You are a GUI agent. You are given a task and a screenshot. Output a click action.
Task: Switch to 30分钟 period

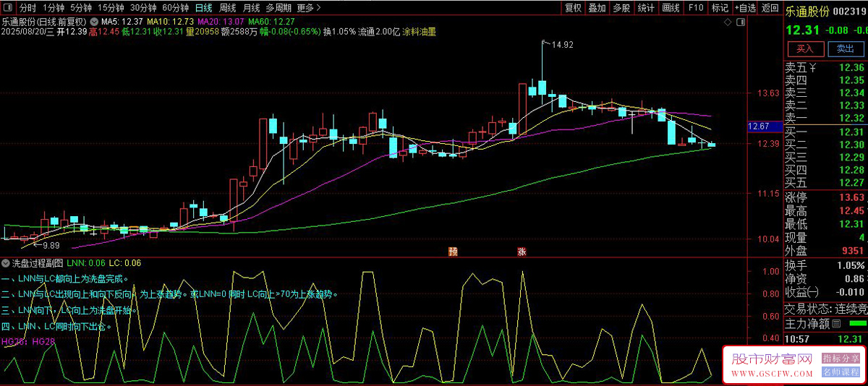(143, 8)
